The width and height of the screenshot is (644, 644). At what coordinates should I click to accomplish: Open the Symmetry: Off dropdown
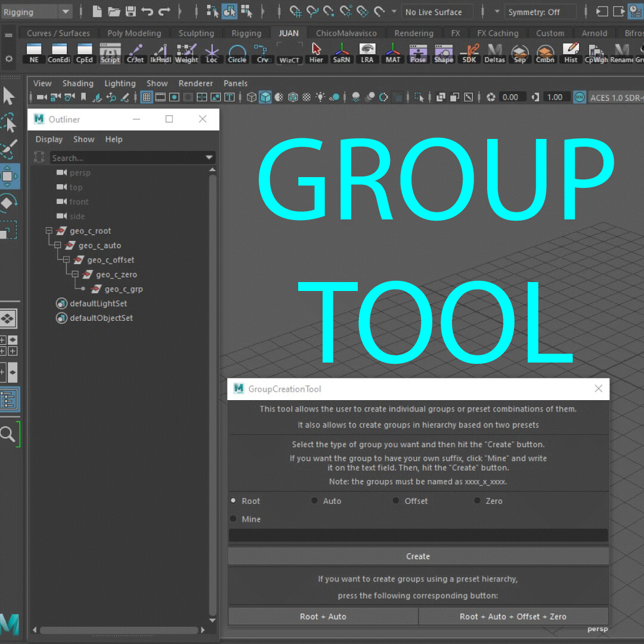[540, 11]
